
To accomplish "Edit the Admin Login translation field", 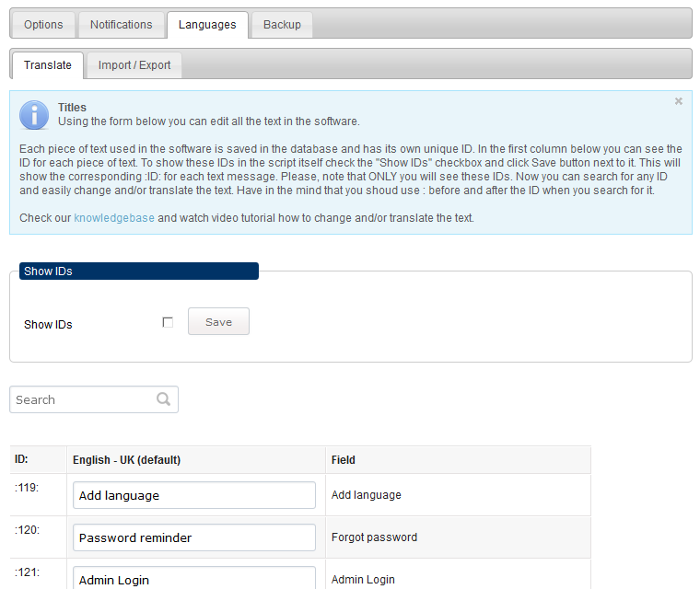I will click(194, 578).
